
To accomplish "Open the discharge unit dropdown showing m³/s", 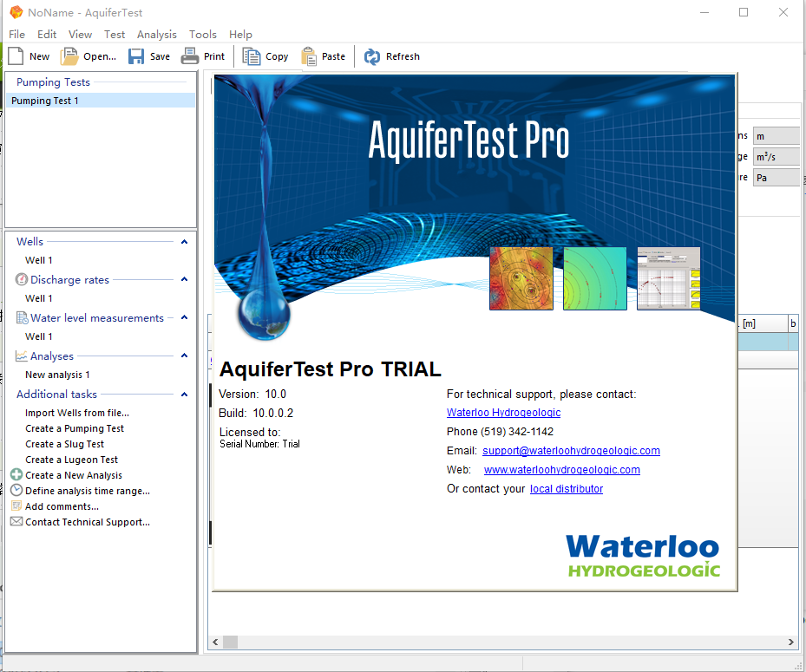I will (x=777, y=157).
